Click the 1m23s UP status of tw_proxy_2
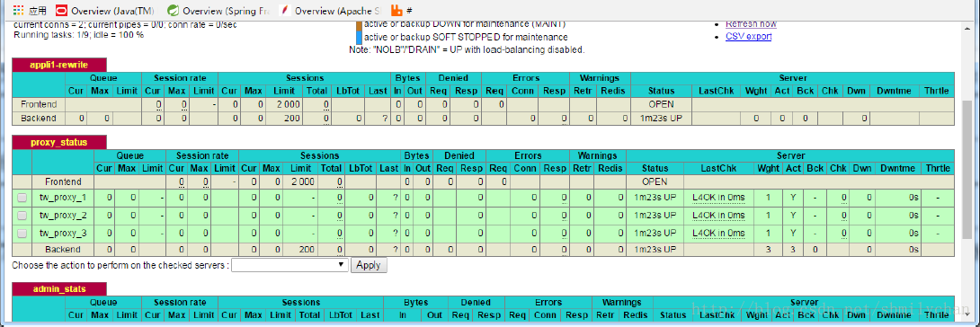The image size is (980, 327). [655, 216]
